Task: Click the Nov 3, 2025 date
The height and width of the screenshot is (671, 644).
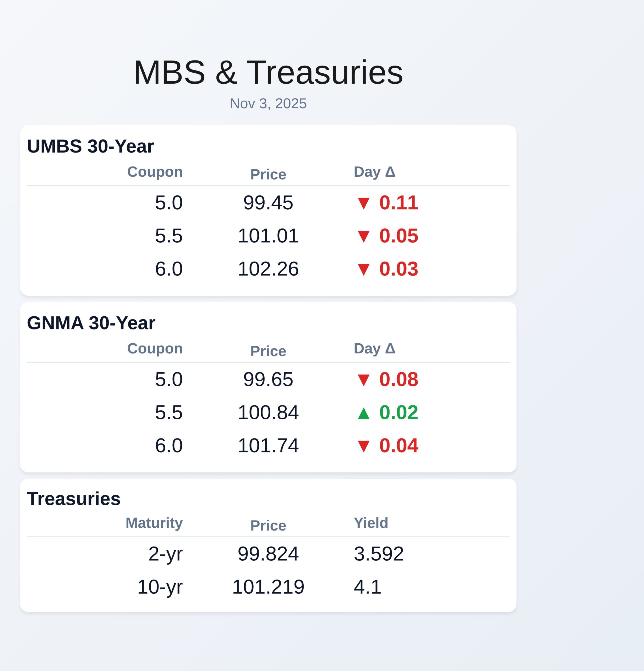Action: click(x=268, y=103)
